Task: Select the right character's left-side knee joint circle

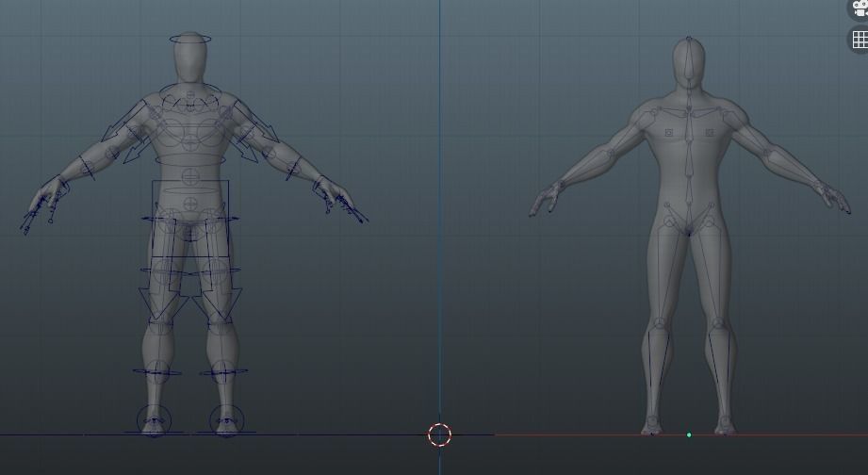Action: click(x=660, y=323)
